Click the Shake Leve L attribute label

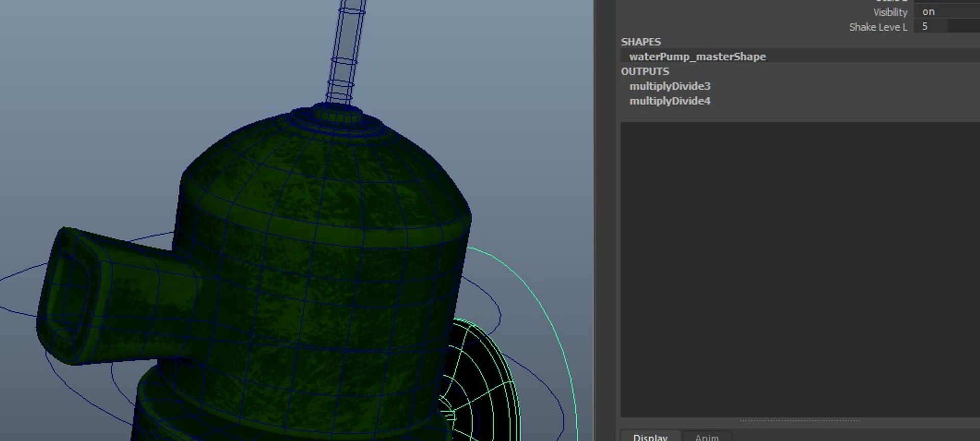(878, 27)
